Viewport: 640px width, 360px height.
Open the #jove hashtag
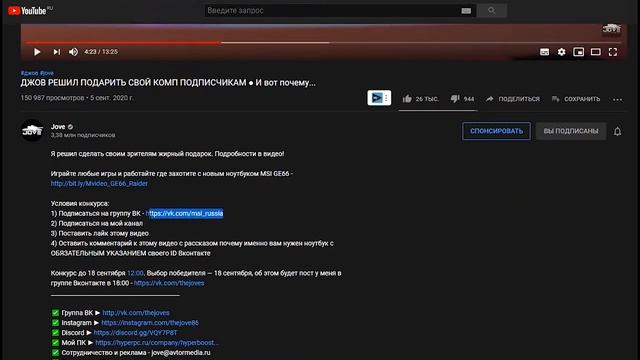tap(47, 73)
